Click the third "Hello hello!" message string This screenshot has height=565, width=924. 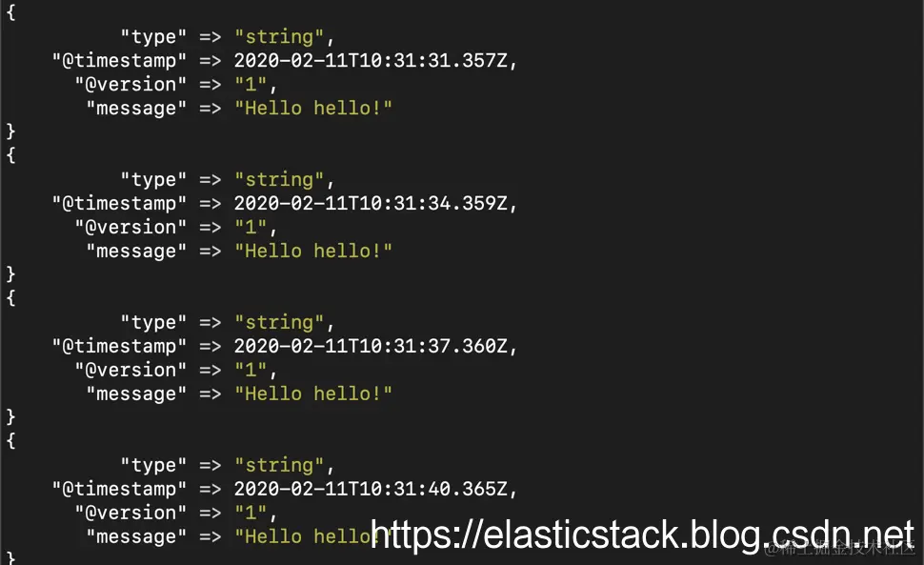312,393
